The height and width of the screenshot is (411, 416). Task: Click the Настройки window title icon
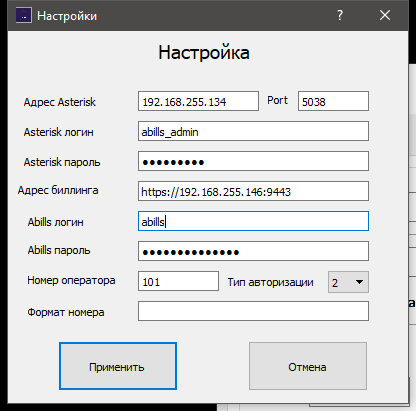click(24, 15)
